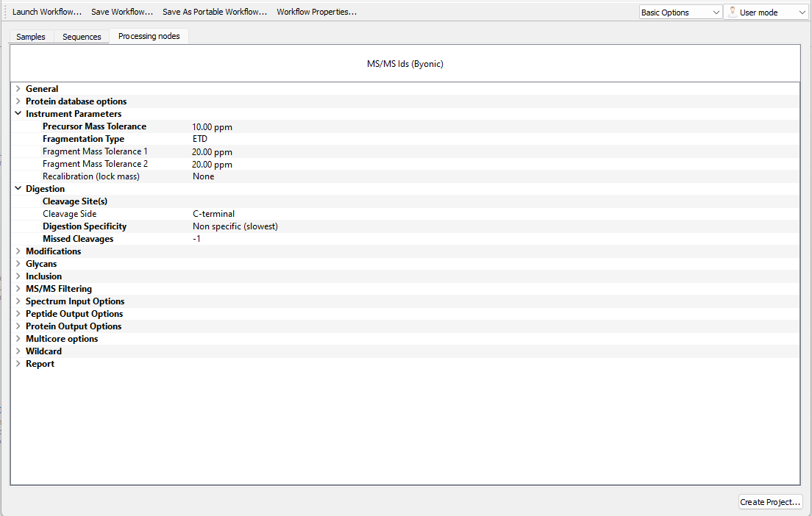
Task: Switch to the Samples tab
Action: point(31,36)
